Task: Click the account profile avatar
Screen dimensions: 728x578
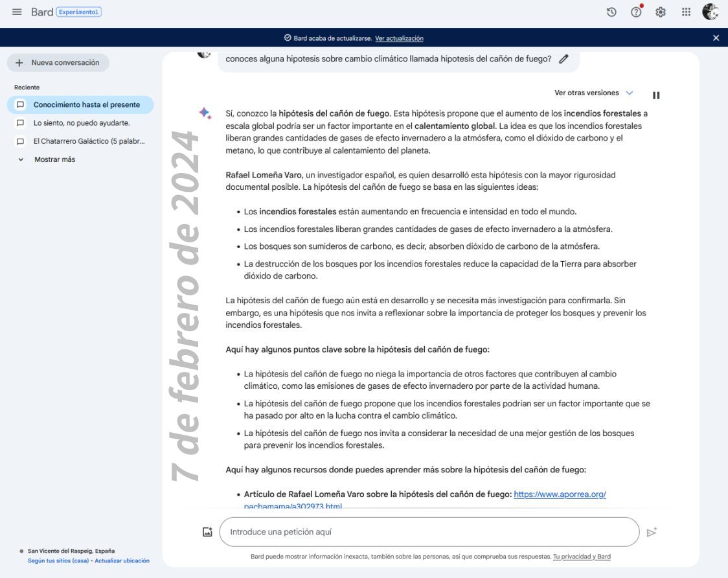Action: pyautogui.click(x=710, y=12)
